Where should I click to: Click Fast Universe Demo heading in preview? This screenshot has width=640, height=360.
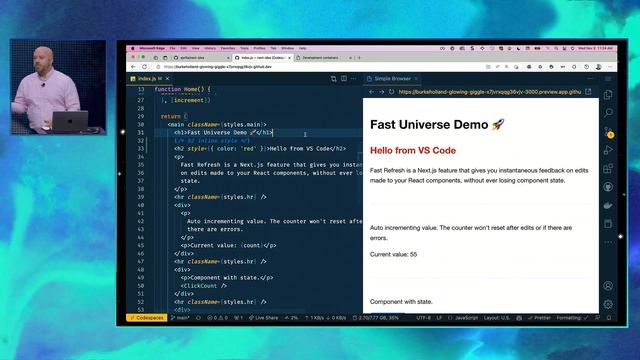pos(437,124)
